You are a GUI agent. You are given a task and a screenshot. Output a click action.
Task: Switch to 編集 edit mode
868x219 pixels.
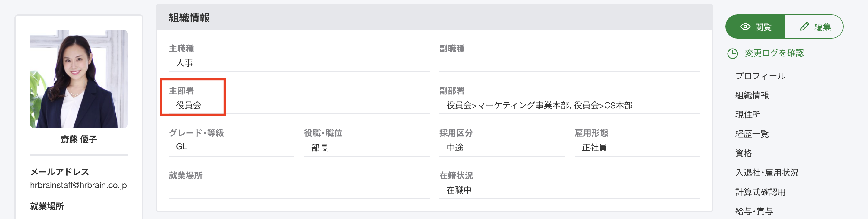(x=814, y=27)
